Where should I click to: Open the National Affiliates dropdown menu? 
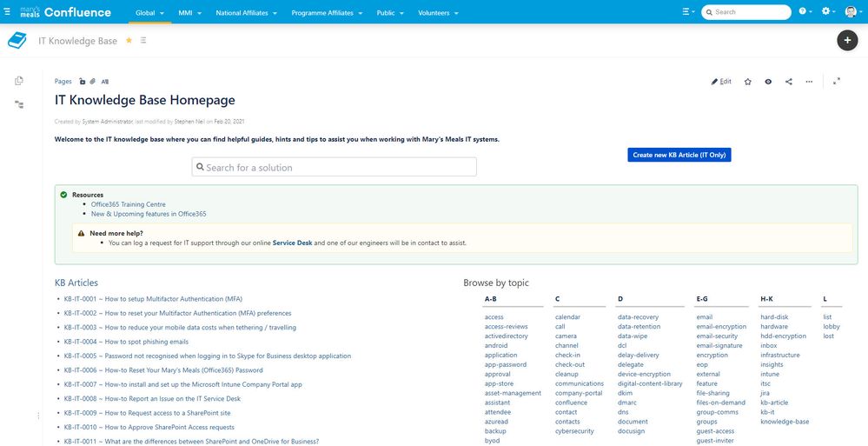click(x=247, y=12)
